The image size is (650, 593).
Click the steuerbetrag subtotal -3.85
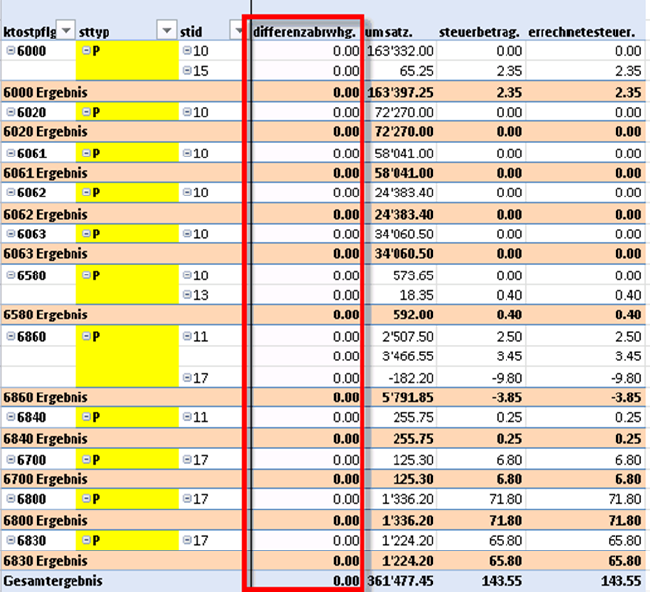[506, 397]
